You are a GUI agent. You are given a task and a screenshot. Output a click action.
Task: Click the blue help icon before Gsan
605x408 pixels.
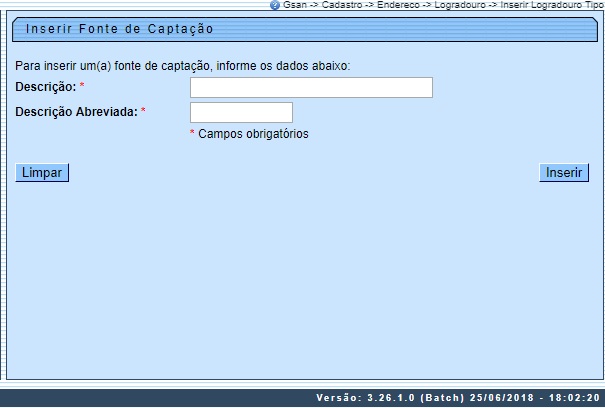(275, 5)
